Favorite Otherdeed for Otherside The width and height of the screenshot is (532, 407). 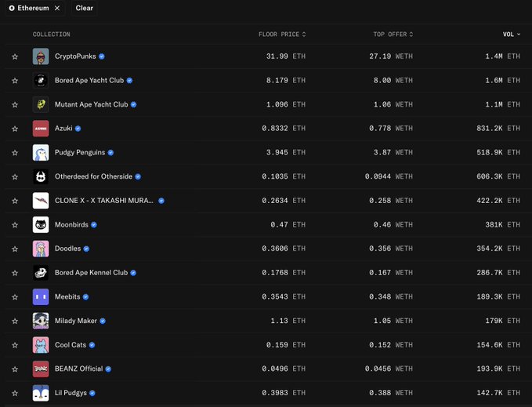pos(15,177)
